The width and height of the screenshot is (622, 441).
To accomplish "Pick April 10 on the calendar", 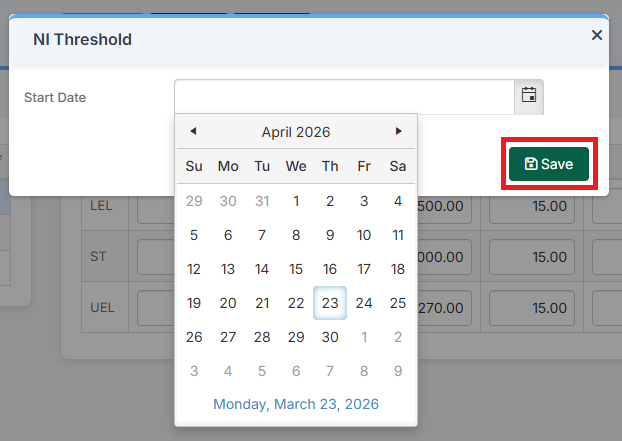I will 364,235.
